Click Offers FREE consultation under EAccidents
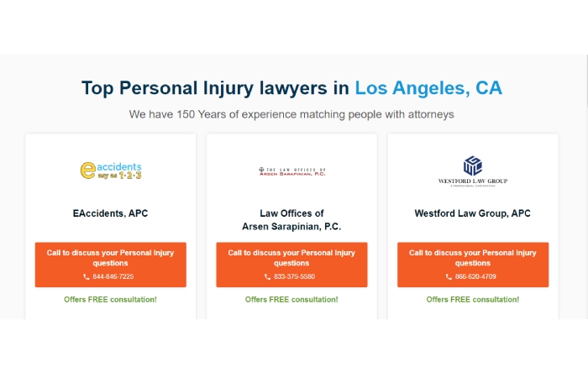 coord(110,300)
